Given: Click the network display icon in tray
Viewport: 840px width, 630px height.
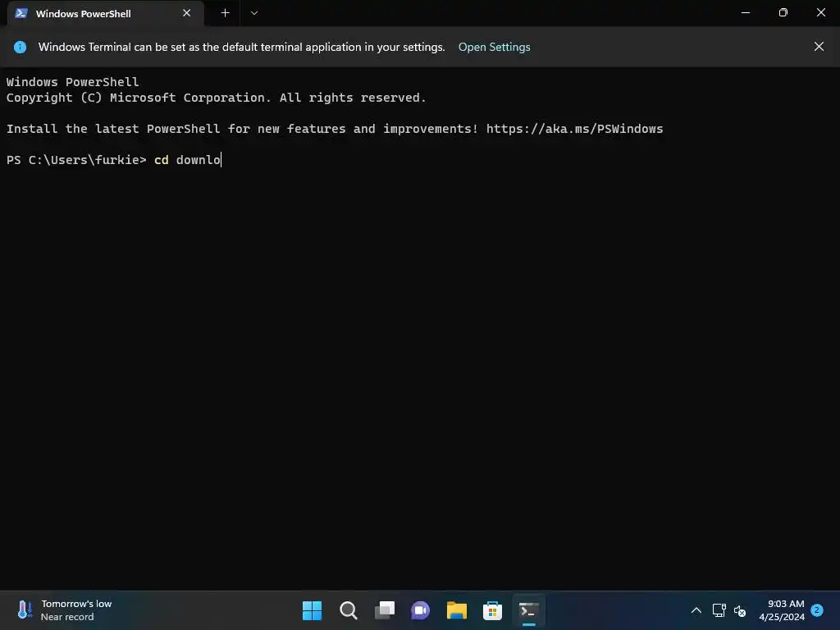Looking at the screenshot, I should tap(719, 610).
